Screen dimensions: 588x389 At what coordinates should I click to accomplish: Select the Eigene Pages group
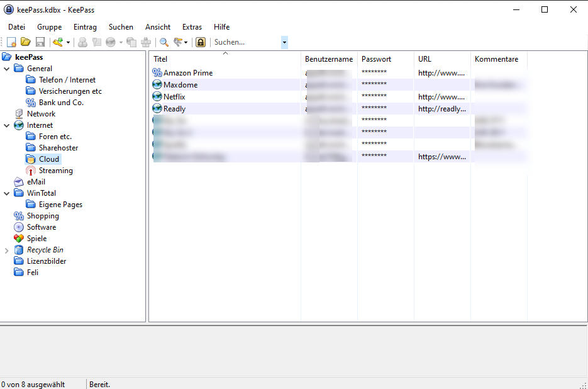[x=60, y=205]
